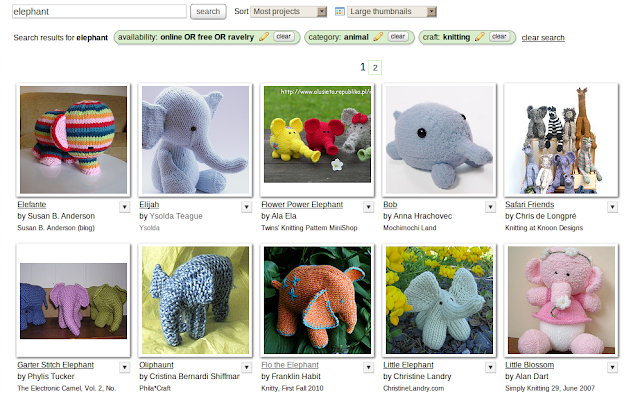Open Bob pattern options dropdown arrow
Viewport: 640px width, 399px height.
pyautogui.click(x=491, y=207)
